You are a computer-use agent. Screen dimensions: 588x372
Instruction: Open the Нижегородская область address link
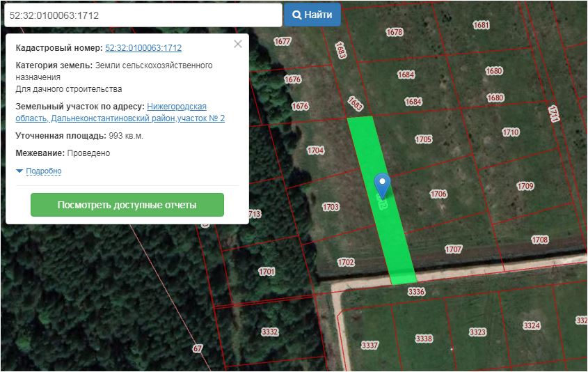177,107
